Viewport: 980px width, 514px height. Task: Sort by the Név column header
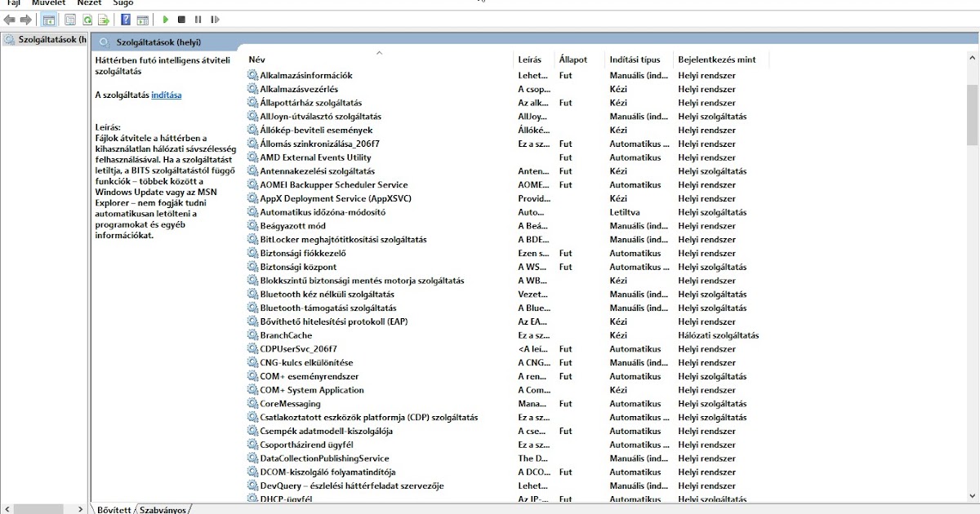click(256, 60)
